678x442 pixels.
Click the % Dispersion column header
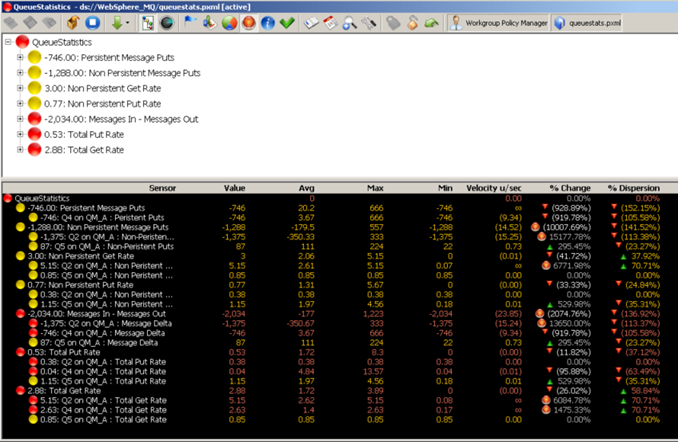click(x=633, y=188)
